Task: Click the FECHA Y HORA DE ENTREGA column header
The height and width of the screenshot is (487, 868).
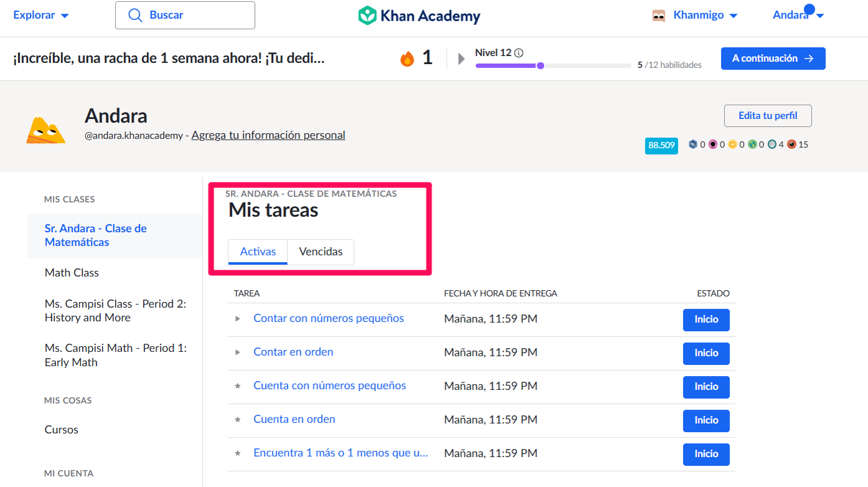Action: pyautogui.click(x=500, y=293)
